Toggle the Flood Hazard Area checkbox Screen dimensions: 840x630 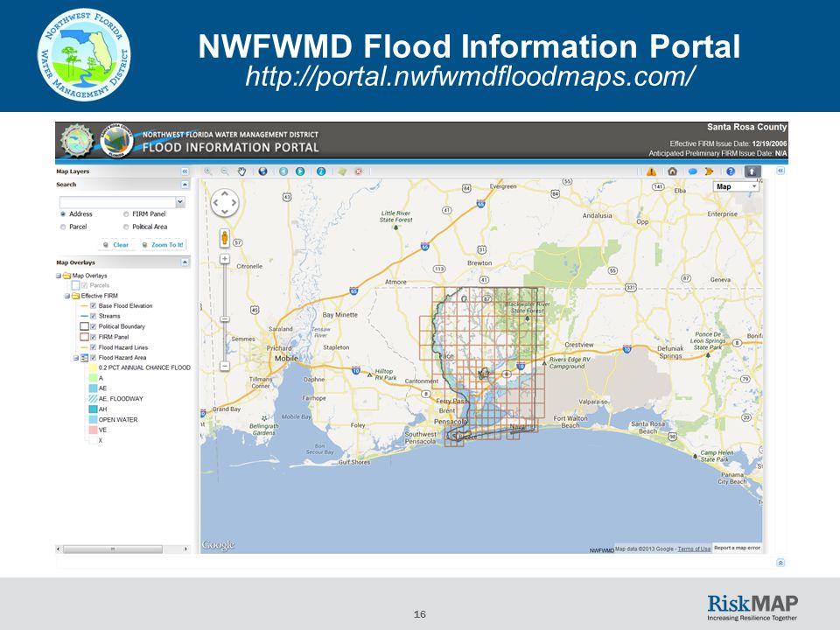[94, 357]
